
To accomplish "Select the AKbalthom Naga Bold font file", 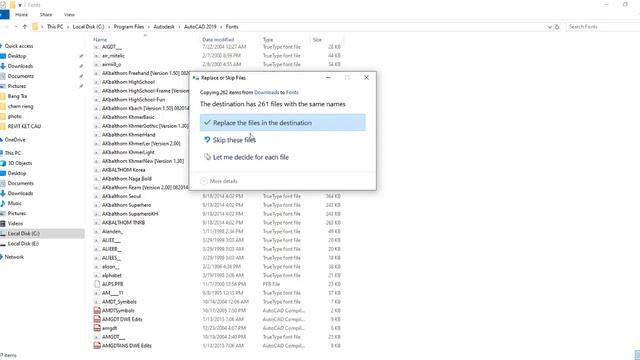I will click(127, 179).
